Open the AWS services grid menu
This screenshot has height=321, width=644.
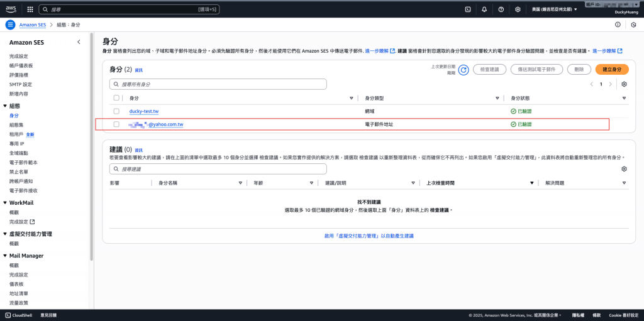coord(30,9)
